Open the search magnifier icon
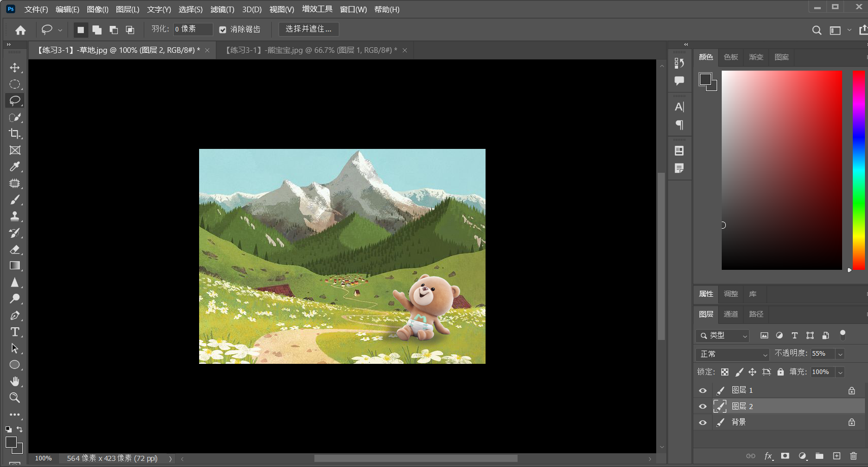868x467 pixels. pyautogui.click(x=817, y=30)
